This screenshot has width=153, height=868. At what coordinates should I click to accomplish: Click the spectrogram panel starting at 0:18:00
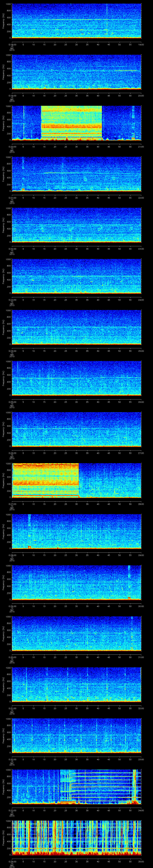point(76,21)
